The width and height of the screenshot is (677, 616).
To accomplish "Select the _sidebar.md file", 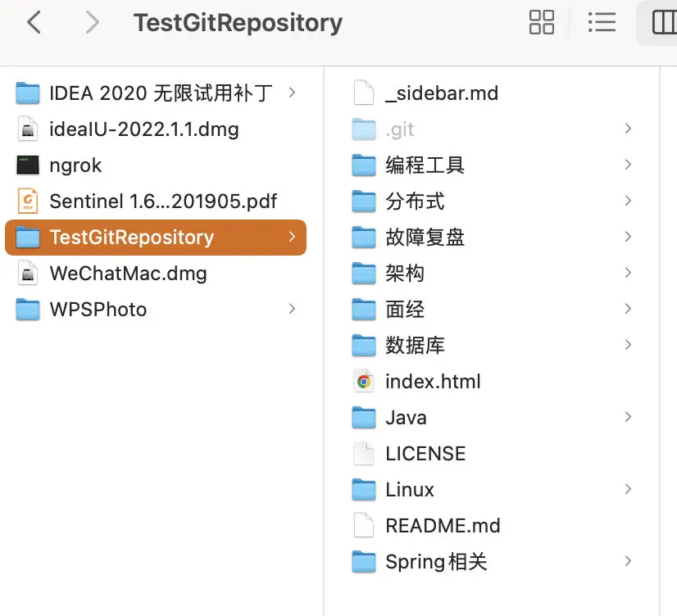I will click(x=441, y=93).
